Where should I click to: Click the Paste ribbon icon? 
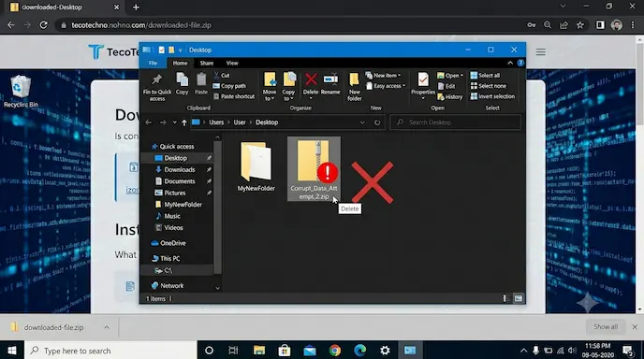[x=201, y=84]
